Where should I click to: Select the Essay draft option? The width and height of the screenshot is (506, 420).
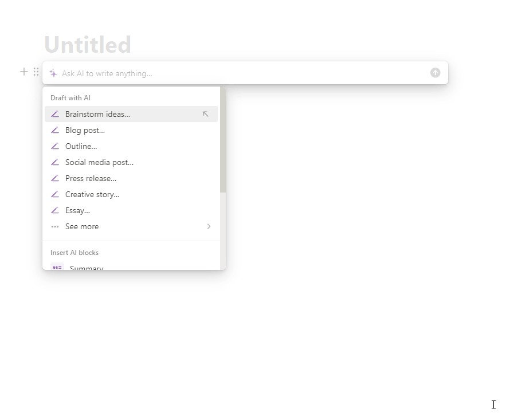(131, 211)
